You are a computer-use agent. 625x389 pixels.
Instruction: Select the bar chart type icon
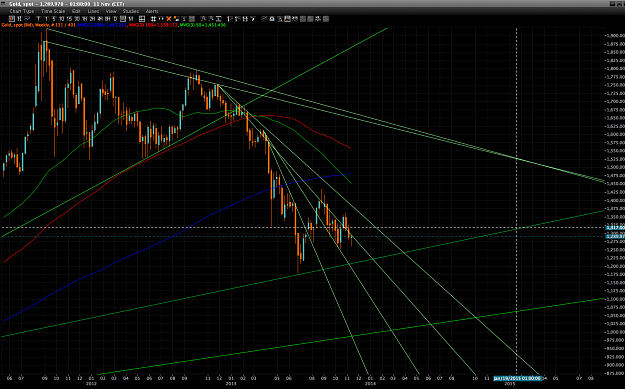[x=19, y=19]
